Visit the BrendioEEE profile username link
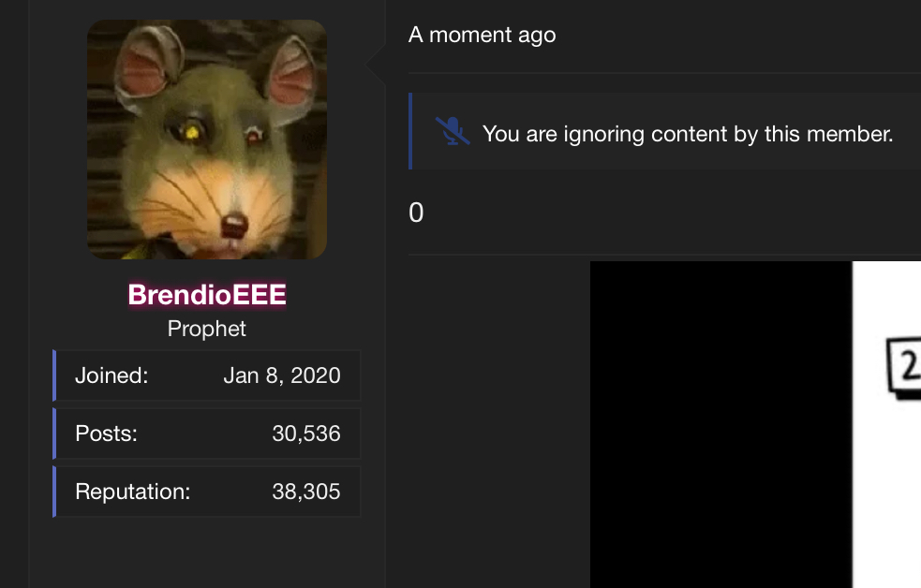 point(207,294)
